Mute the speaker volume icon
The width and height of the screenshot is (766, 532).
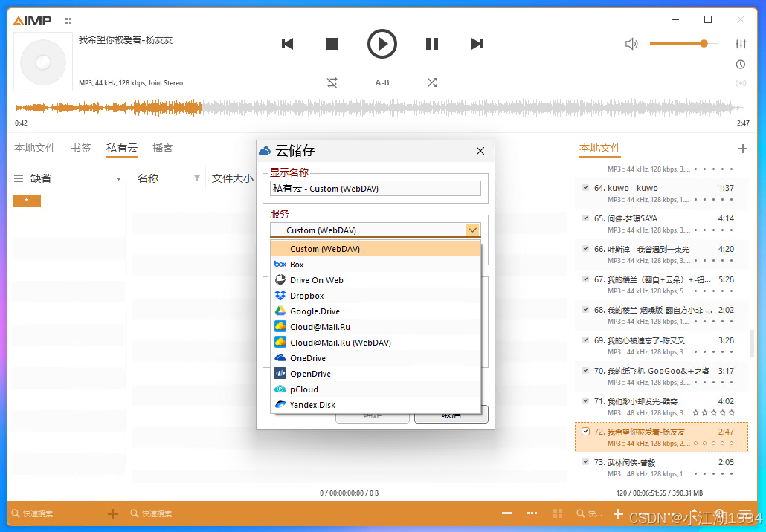point(631,44)
